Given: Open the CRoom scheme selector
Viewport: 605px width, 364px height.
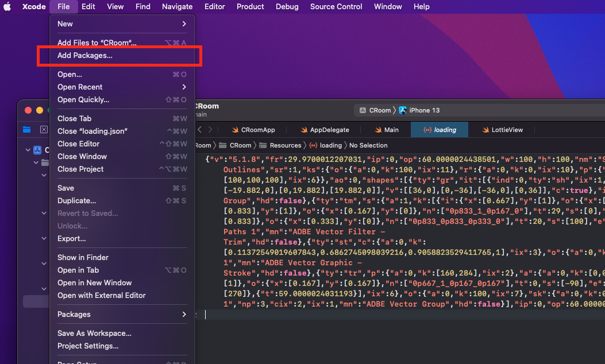Looking at the screenshot, I should click(x=375, y=110).
